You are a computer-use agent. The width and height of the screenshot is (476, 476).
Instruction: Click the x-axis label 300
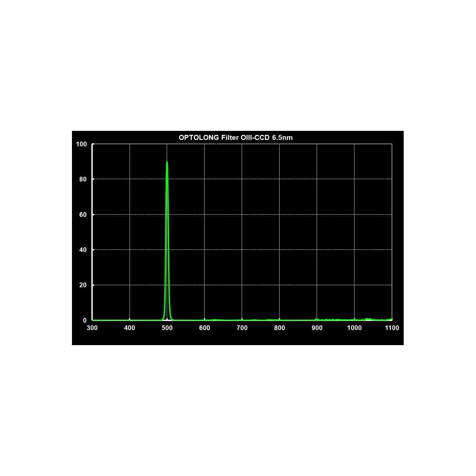(92, 328)
